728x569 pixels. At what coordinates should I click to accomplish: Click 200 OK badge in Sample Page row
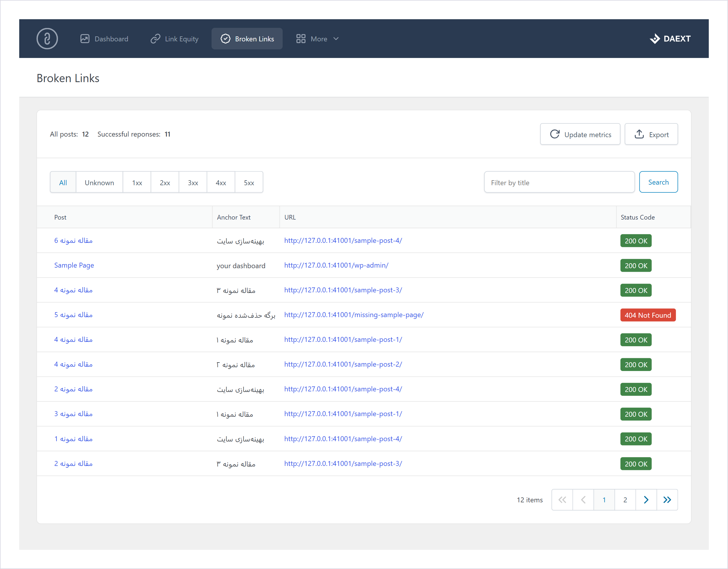click(636, 266)
